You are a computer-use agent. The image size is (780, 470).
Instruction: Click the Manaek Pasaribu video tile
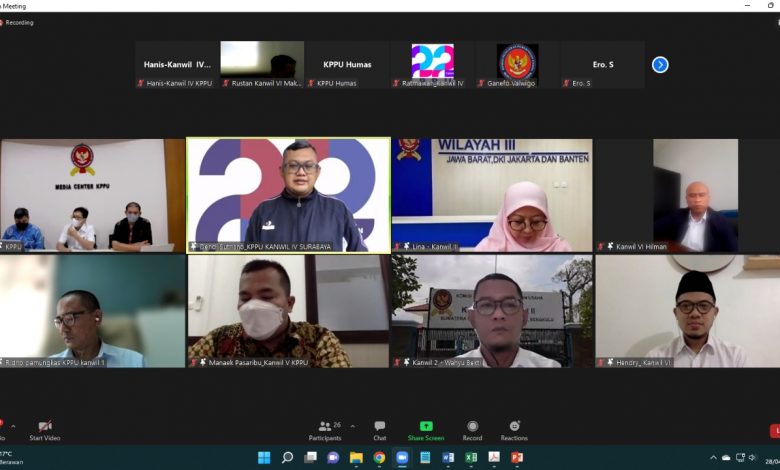[x=288, y=311]
